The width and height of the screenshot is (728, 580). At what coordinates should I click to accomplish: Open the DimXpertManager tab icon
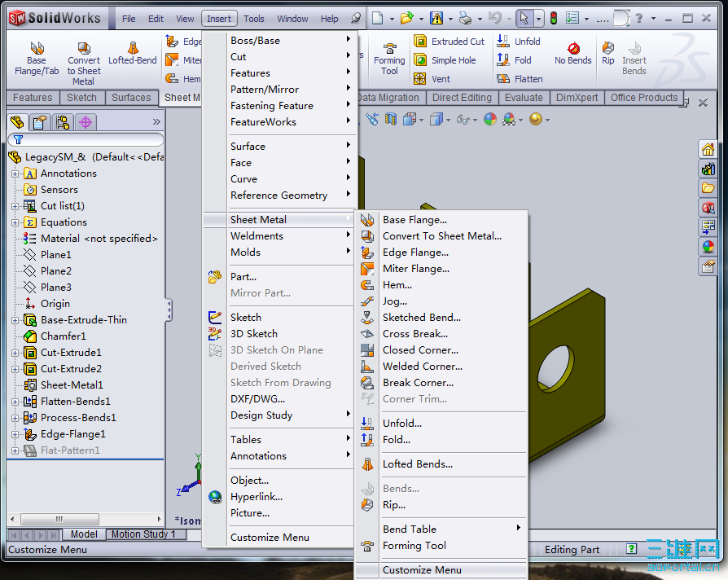[86, 122]
